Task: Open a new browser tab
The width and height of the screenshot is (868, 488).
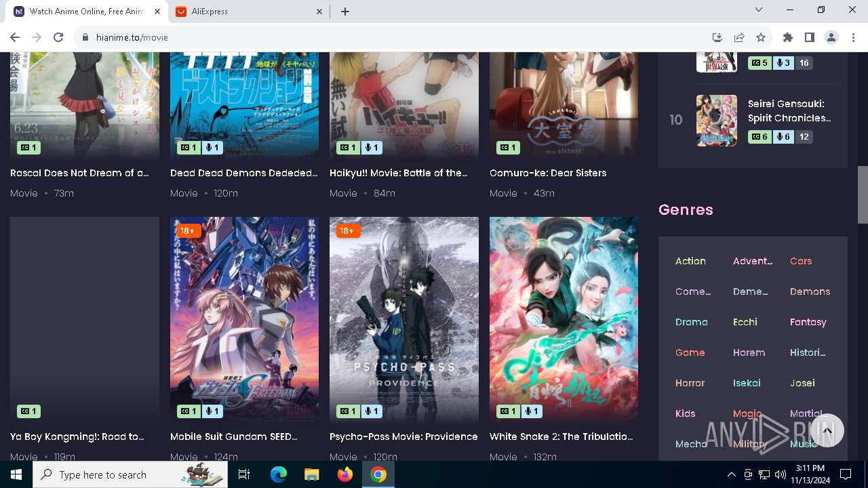Action: tap(345, 12)
